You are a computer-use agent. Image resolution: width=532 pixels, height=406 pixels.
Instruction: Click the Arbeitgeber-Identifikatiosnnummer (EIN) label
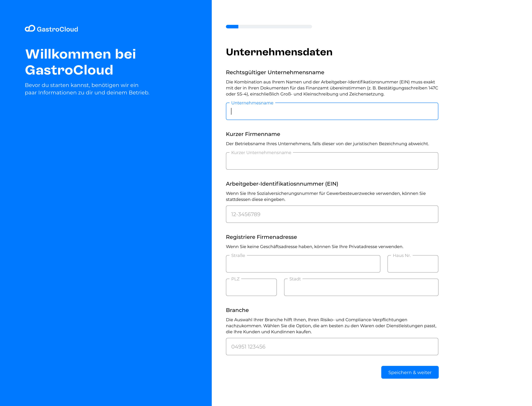coord(282,184)
